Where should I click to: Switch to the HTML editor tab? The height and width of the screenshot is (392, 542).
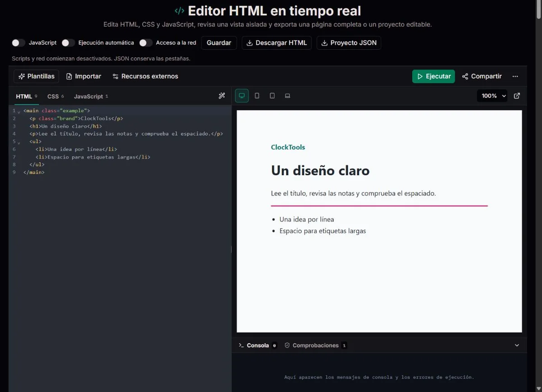27,96
